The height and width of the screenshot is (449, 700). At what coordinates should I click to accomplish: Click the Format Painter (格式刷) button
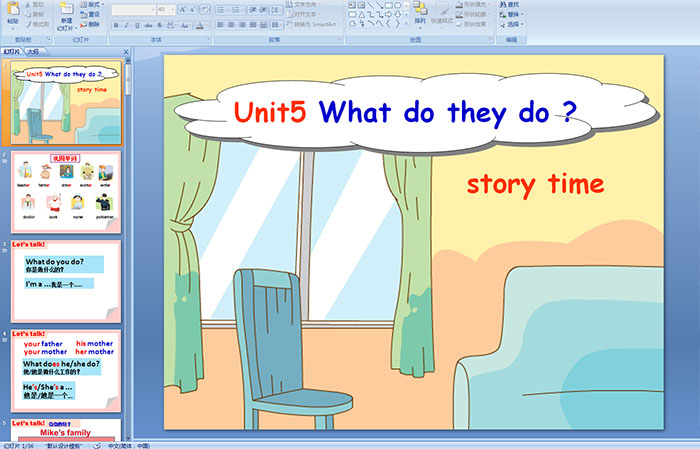pyautogui.click(x=37, y=24)
